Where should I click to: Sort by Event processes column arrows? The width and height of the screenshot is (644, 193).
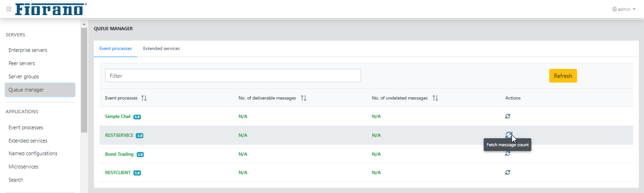(144, 98)
